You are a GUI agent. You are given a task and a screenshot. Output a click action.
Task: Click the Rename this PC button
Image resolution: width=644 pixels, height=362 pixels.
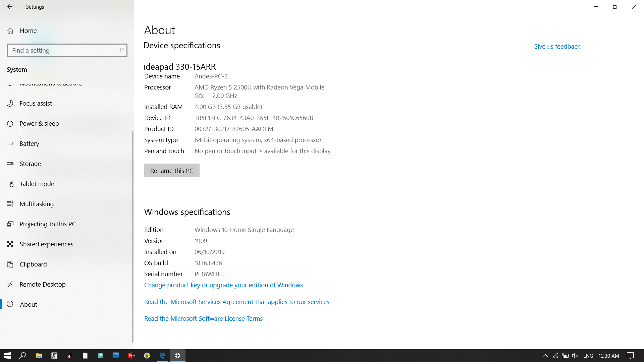(x=172, y=171)
